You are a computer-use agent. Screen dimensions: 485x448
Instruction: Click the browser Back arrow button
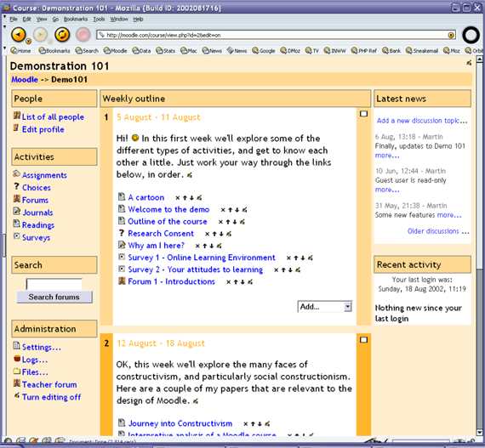19,34
